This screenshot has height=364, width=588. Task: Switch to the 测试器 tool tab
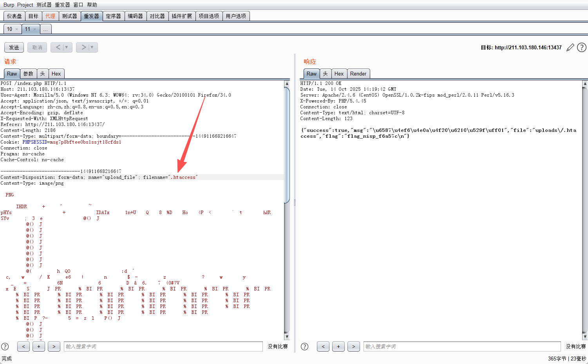69,16
